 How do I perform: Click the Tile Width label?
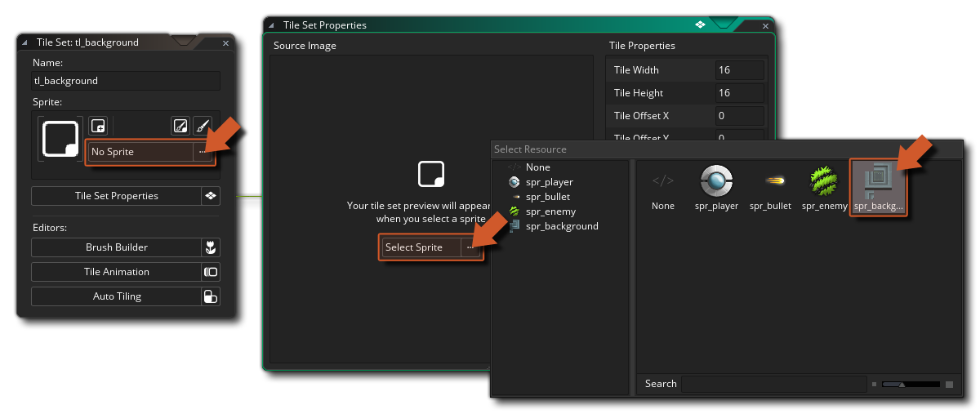pyautogui.click(x=636, y=70)
